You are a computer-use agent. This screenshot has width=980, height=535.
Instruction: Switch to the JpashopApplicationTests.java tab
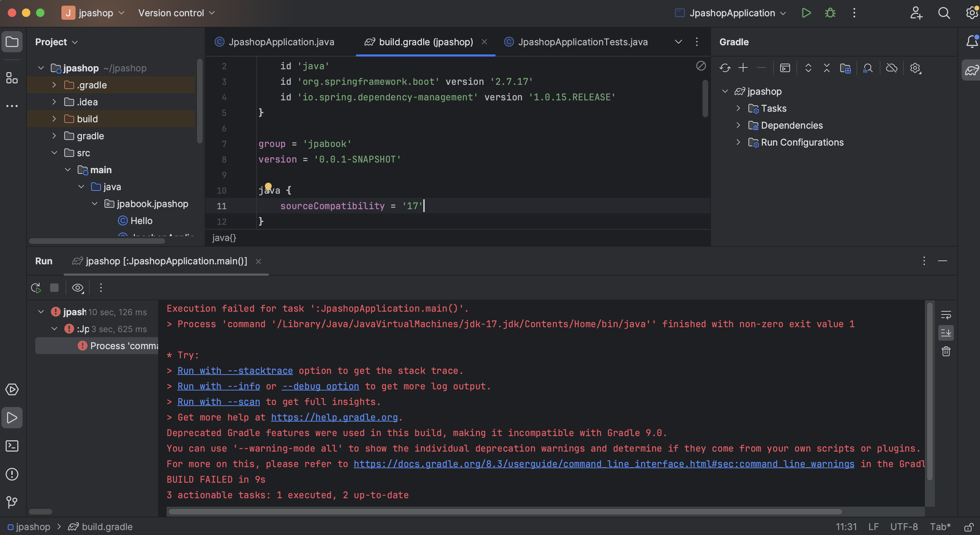coord(582,42)
